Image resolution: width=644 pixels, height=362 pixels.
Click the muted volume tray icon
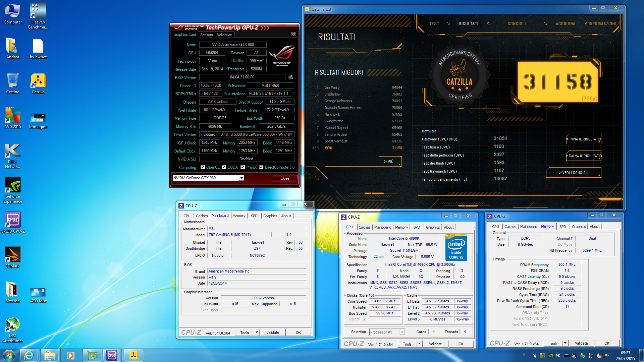coord(599,356)
